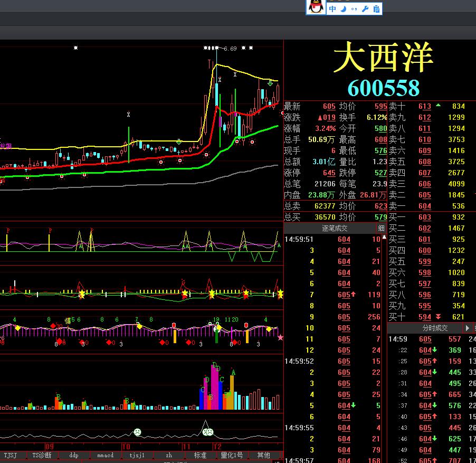Click the 6.69 high price label on chart

tap(230, 49)
